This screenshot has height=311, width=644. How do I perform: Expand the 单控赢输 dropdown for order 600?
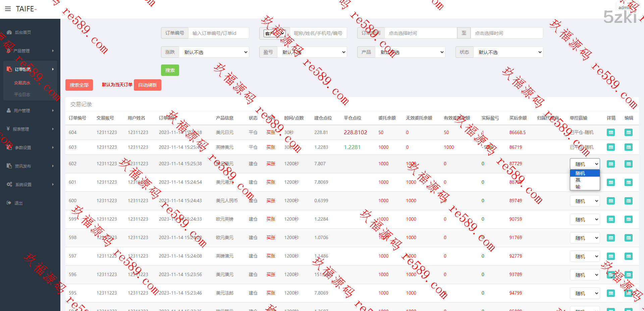585,201
